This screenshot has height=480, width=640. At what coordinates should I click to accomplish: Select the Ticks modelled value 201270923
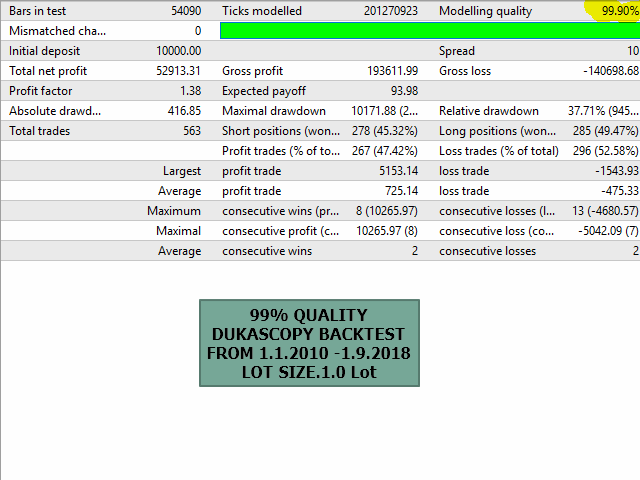tap(391, 11)
